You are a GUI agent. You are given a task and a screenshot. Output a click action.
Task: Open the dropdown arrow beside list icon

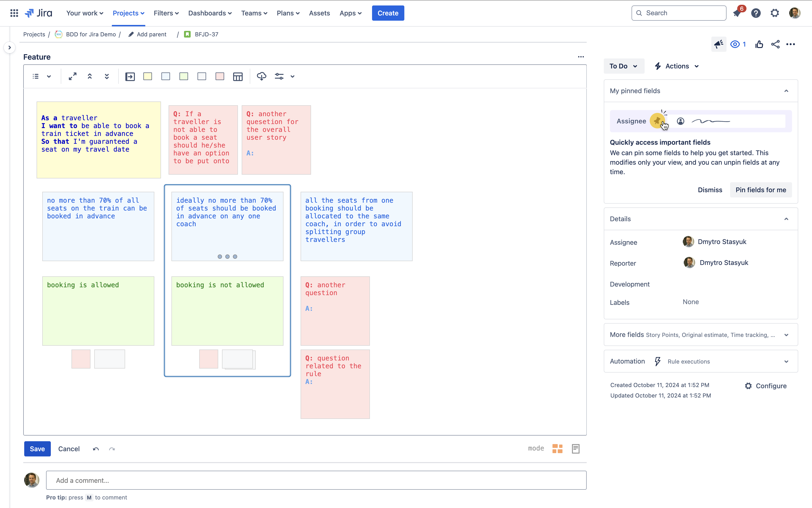49,76
